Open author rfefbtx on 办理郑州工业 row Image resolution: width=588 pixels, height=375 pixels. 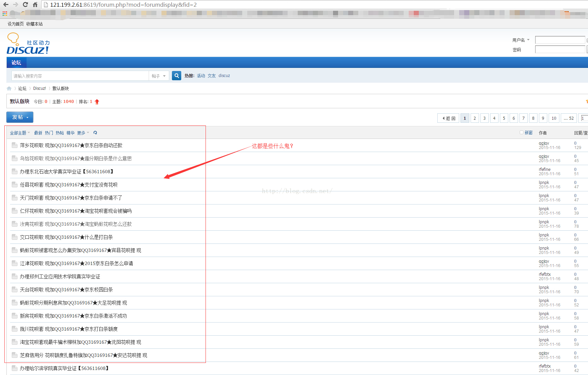click(x=545, y=274)
